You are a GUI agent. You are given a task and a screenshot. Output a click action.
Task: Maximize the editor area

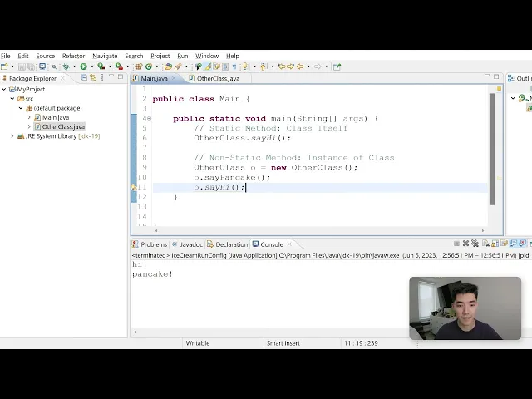496,76
